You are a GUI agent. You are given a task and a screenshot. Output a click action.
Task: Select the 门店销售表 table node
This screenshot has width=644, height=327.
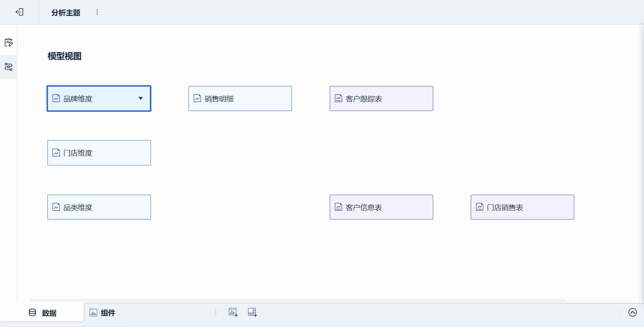[522, 207]
